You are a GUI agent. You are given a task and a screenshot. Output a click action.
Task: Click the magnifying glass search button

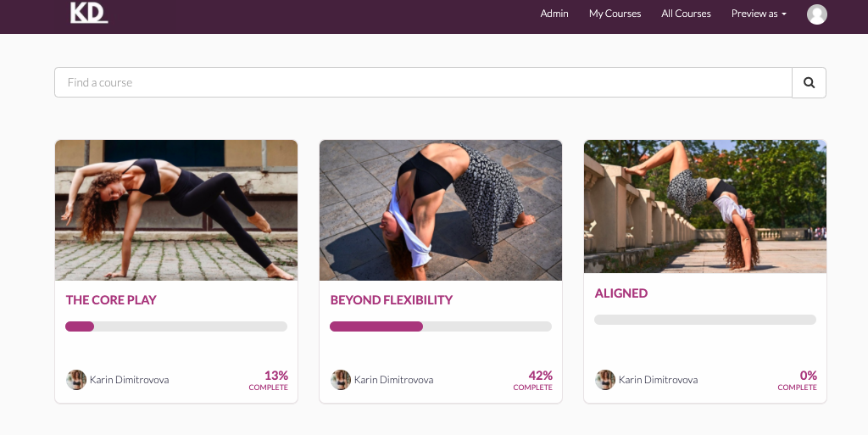click(809, 82)
